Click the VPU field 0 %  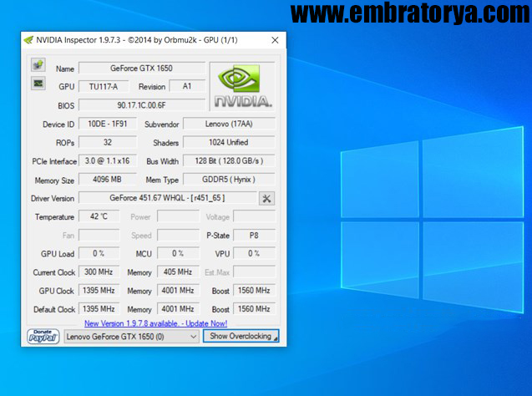coord(254,253)
